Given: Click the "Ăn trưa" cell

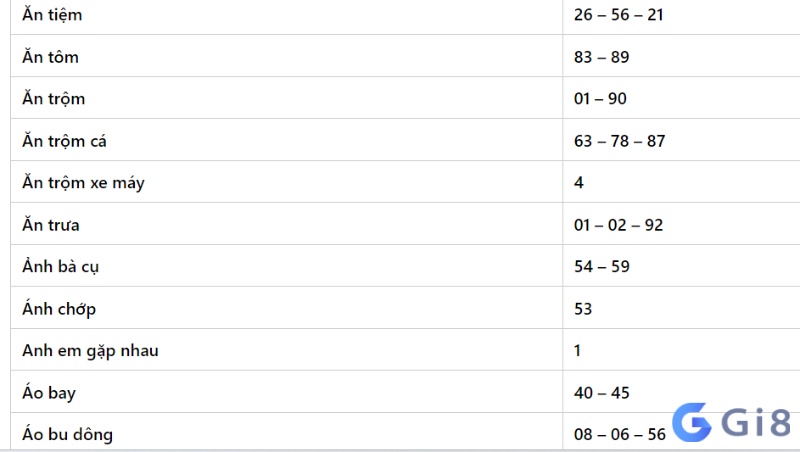Looking at the screenshot, I should tap(286, 224).
